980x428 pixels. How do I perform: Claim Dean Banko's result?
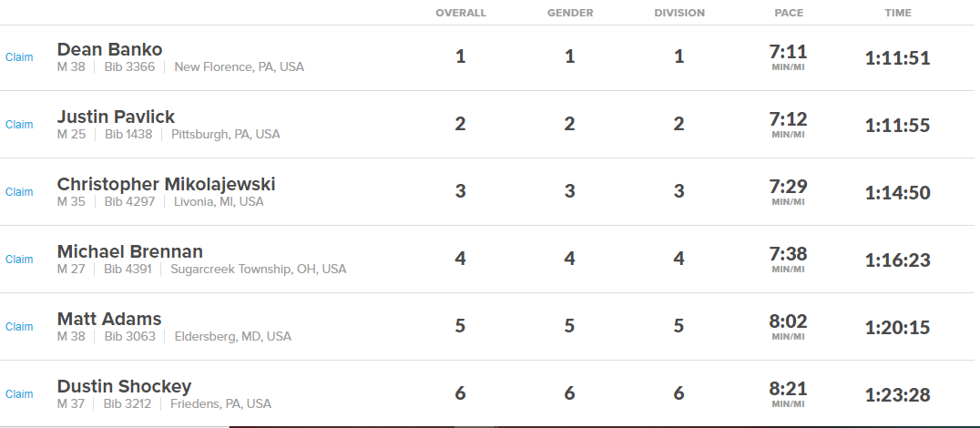coord(19,56)
